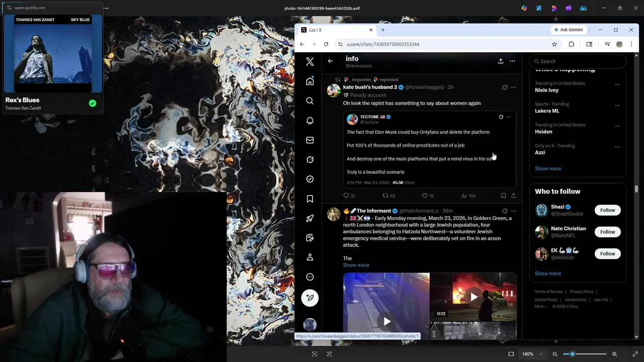Open the rocket Premium icon in sidebar
The height and width of the screenshot is (362, 644).
tap(310, 218)
